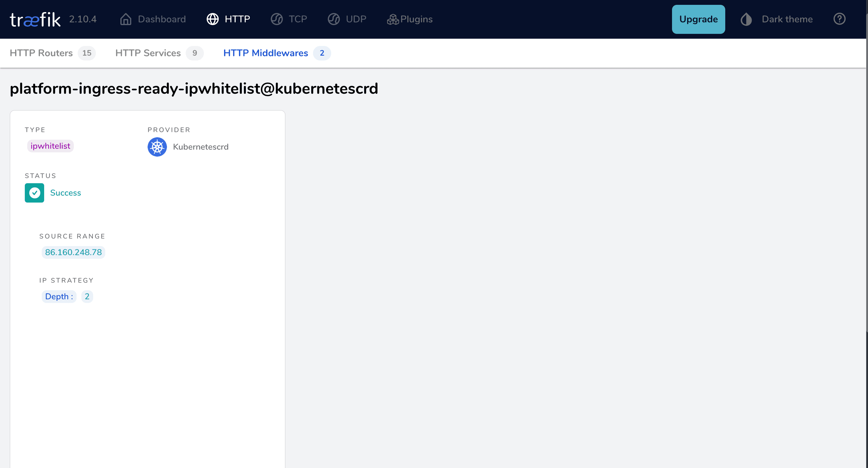Switch to the HTTP Services tab
The width and height of the screenshot is (868, 468).
tap(148, 53)
